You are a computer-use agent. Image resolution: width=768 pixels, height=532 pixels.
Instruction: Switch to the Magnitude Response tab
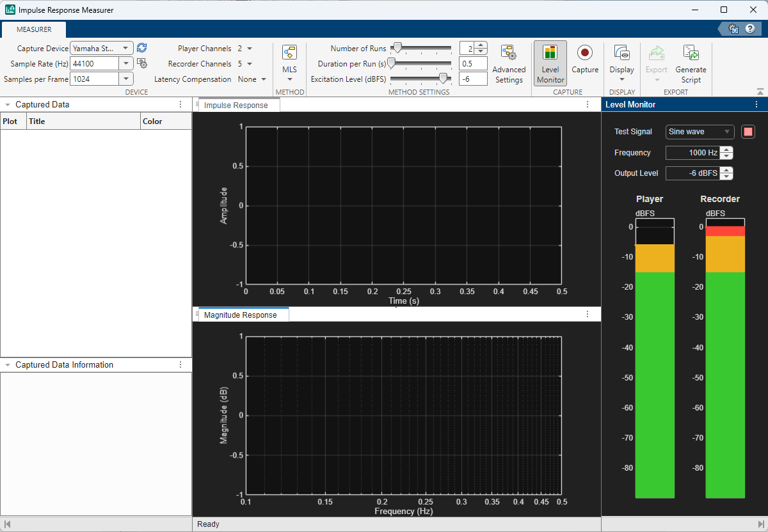click(240, 315)
